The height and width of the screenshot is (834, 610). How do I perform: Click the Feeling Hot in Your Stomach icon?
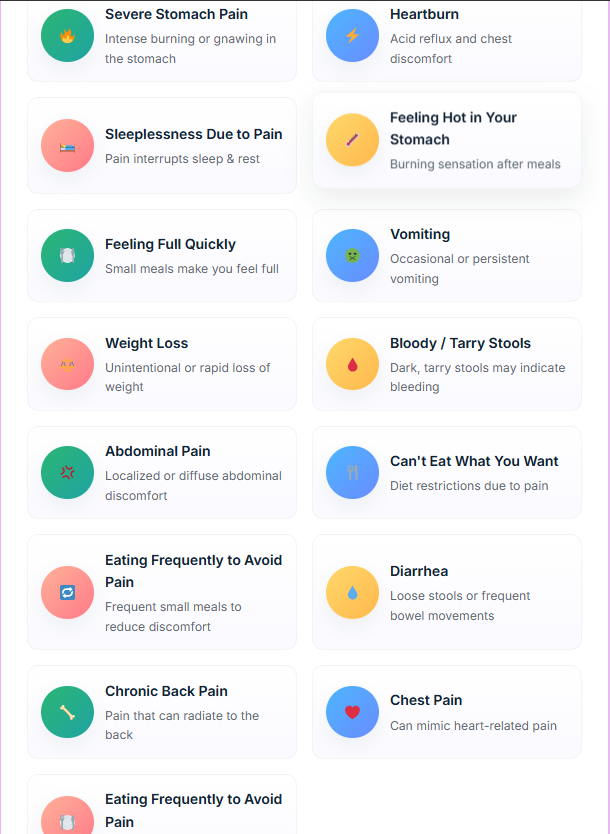click(352, 140)
